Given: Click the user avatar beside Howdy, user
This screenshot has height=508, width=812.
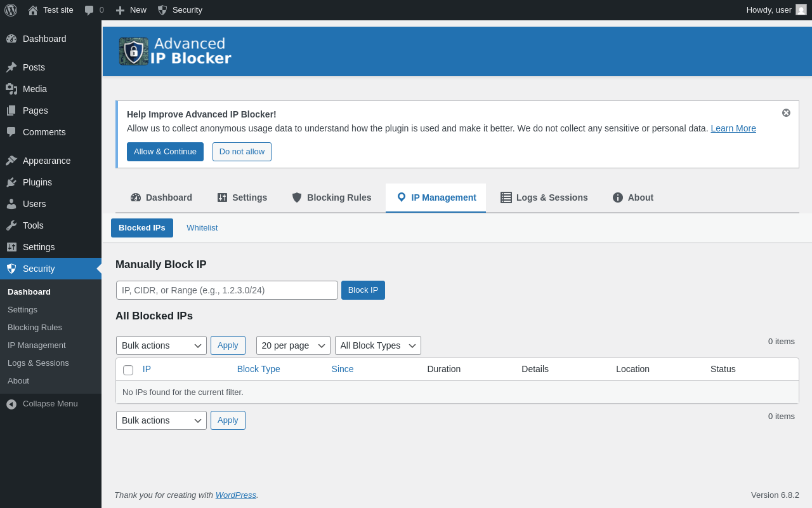Looking at the screenshot, I should (x=801, y=10).
